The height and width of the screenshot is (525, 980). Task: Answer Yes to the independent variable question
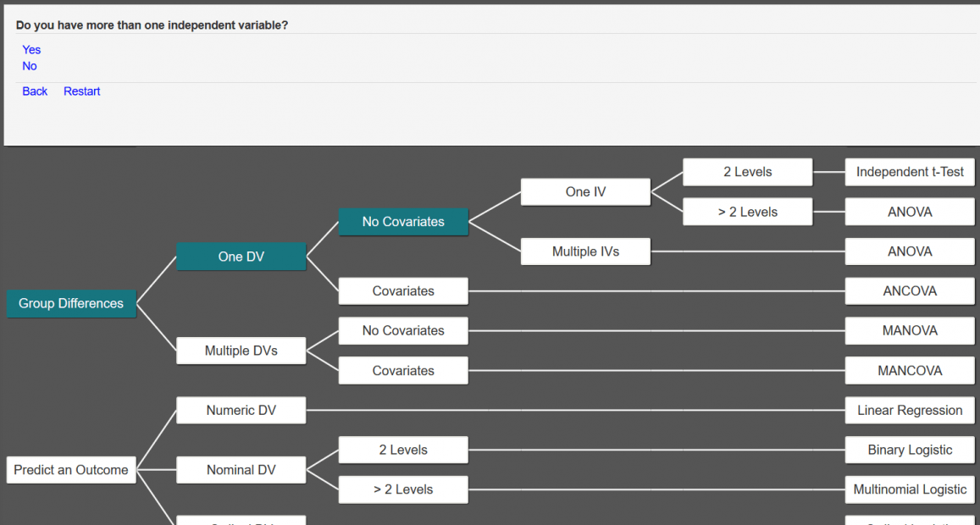(x=31, y=50)
